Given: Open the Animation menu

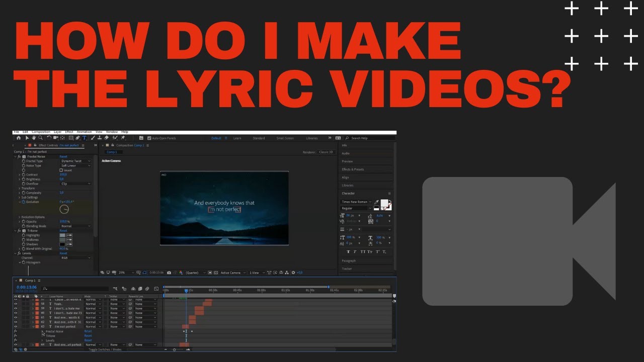Looking at the screenshot, I should [84, 132].
